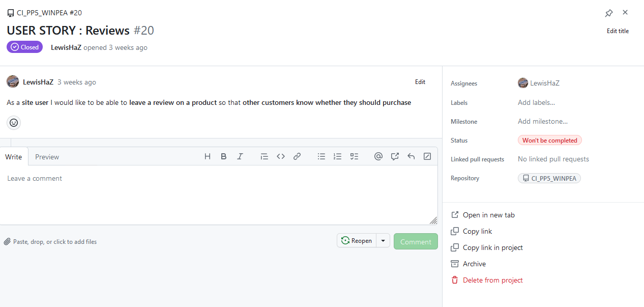This screenshot has height=307, width=644.
Task: Insert a heading in the comment
Action: click(208, 157)
